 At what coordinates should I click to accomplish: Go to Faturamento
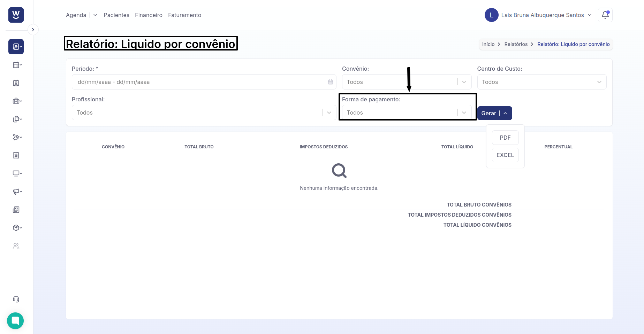184,15
